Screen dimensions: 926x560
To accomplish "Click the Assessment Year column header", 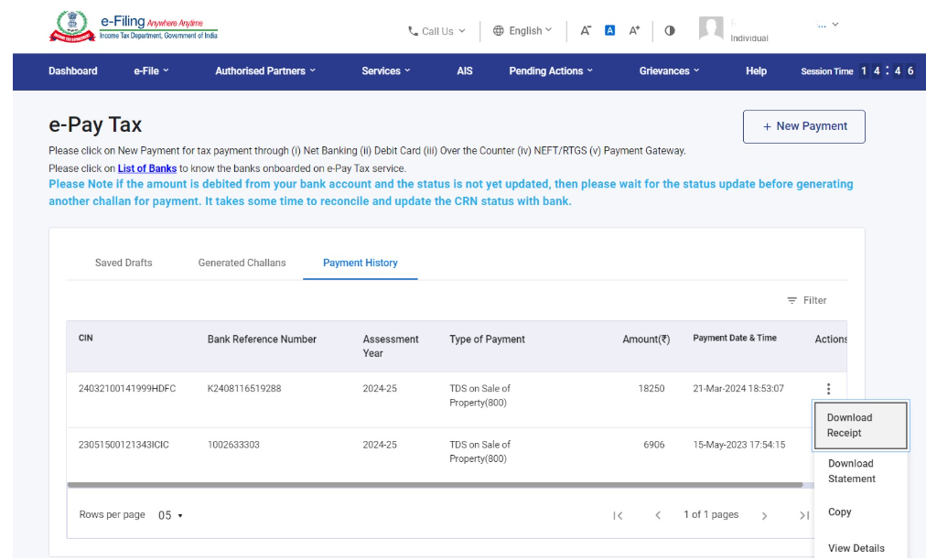I will pos(391,346).
